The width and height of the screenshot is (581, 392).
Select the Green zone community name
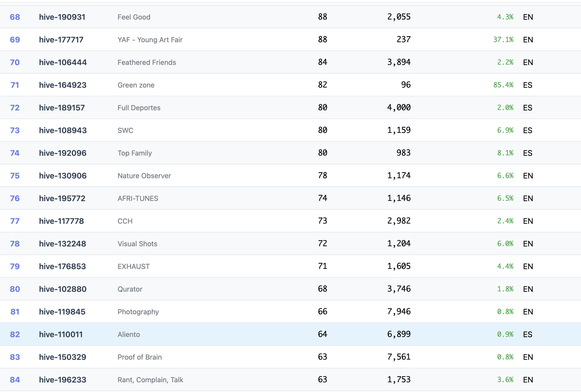tap(136, 85)
